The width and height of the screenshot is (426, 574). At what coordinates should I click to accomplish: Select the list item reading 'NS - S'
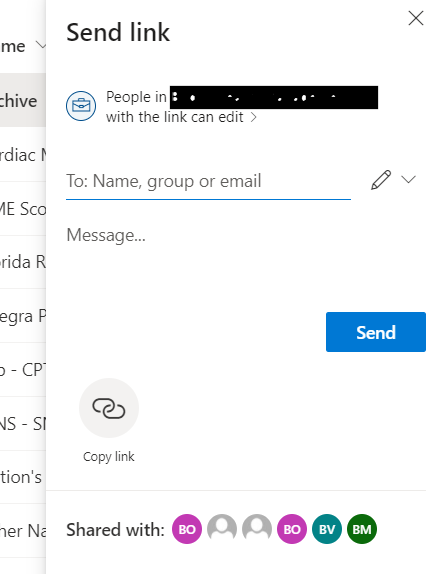coord(23,424)
